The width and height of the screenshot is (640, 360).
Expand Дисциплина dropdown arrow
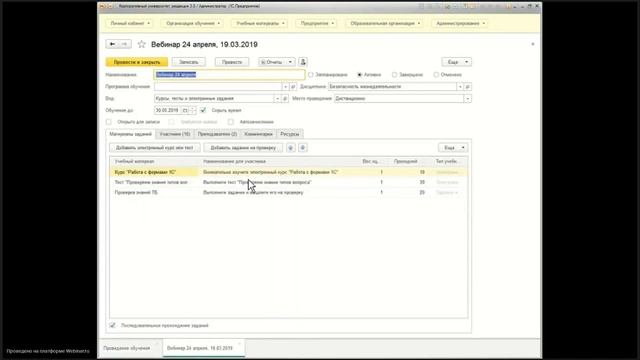click(460, 87)
